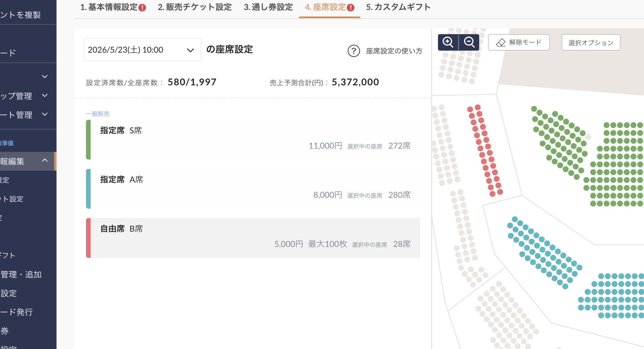This screenshot has width=644, height=349.
Task: Click the 選択オプション button
Action: tap(591, 42)
